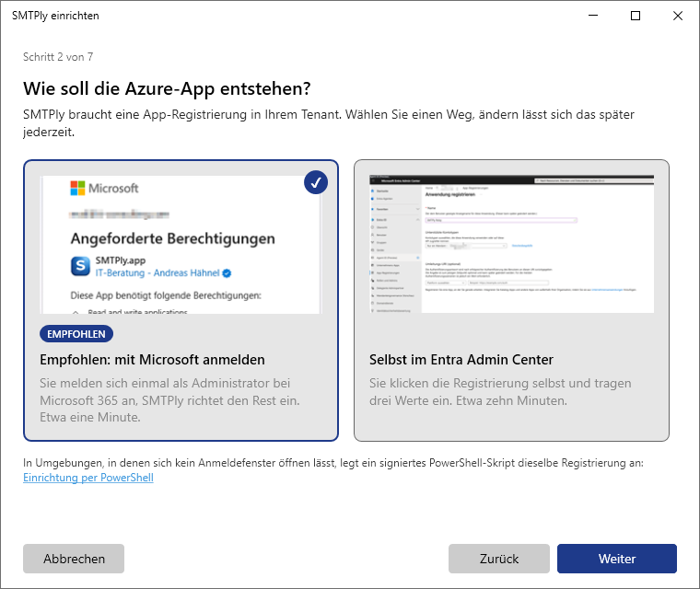Open the Einrichtung per PowerShell link
The height and width of the screenshot is (589, 700).
click(x=88, y=478)
